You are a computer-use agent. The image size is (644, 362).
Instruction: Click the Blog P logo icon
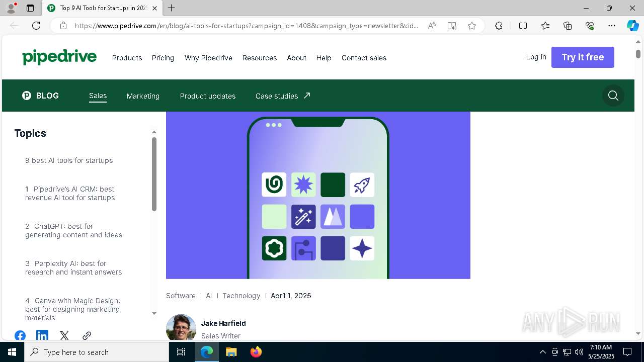27,96
